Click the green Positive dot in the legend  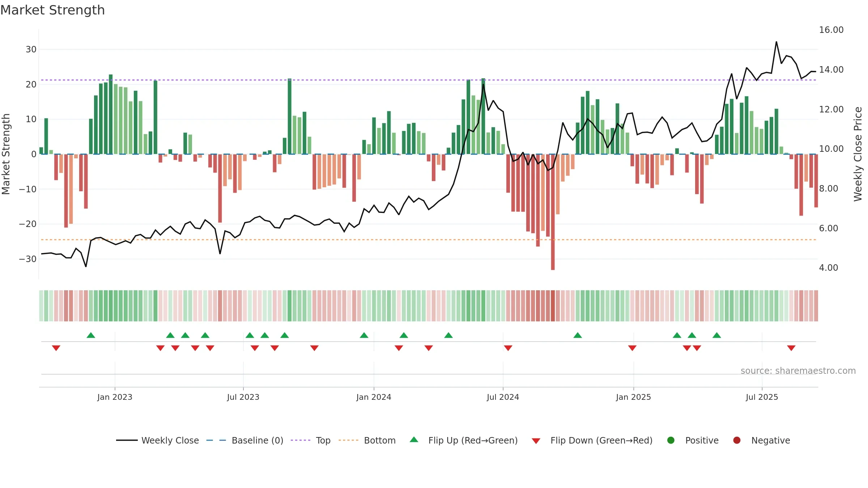coord(671,440)
